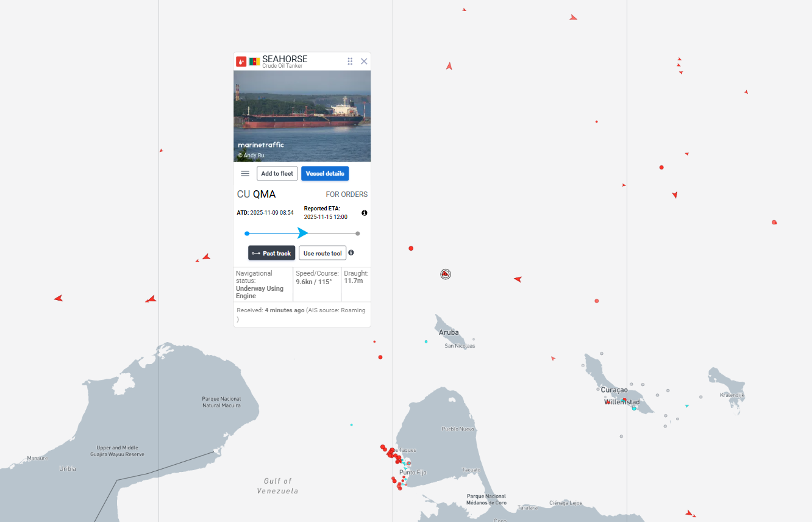Click the cyan dot just west of Aruba

(426, 341)
